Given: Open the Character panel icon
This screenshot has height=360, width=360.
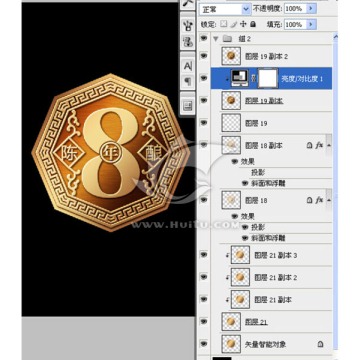Looking at the screenshot, I should click(x=188, y=66).
